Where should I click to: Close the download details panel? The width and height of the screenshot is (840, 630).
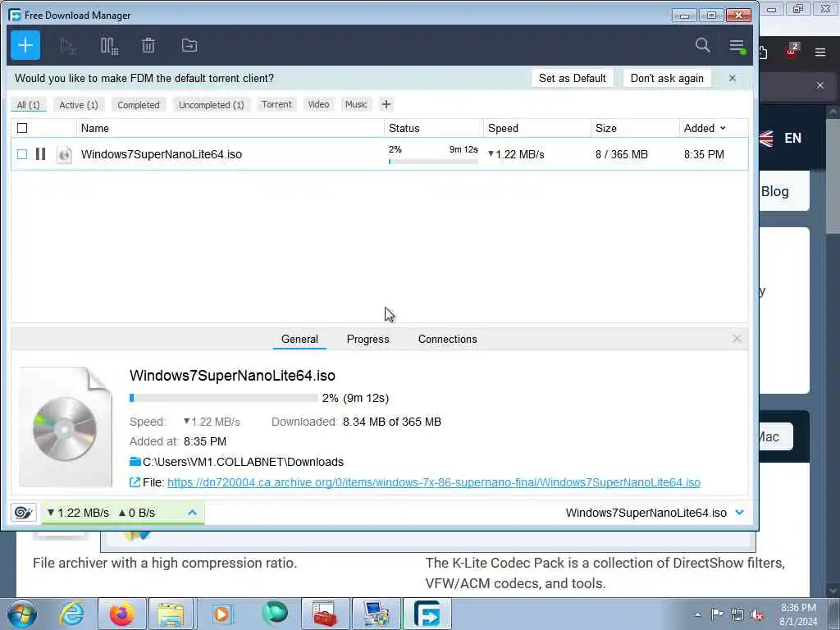pos(737,339)
